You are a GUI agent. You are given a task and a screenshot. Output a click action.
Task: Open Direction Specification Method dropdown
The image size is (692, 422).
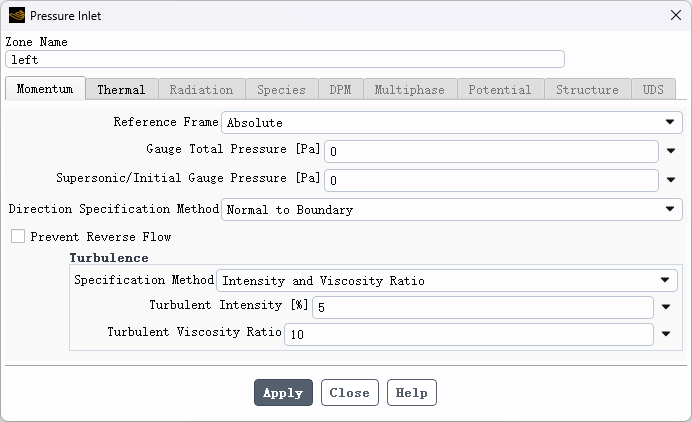coord(451,210)
